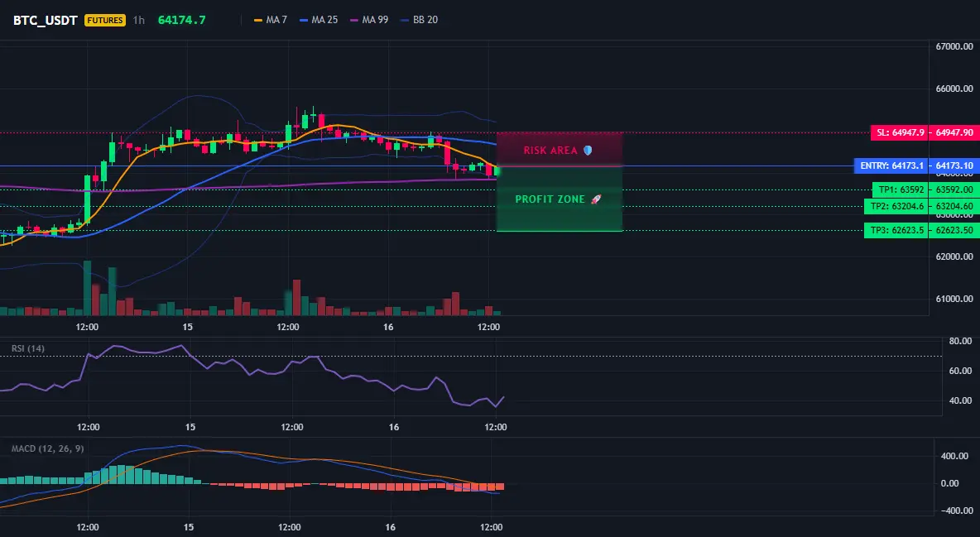980x537 pixels.
Task: Click the RSI (14) panel label
Action: (x=28, y=348)
